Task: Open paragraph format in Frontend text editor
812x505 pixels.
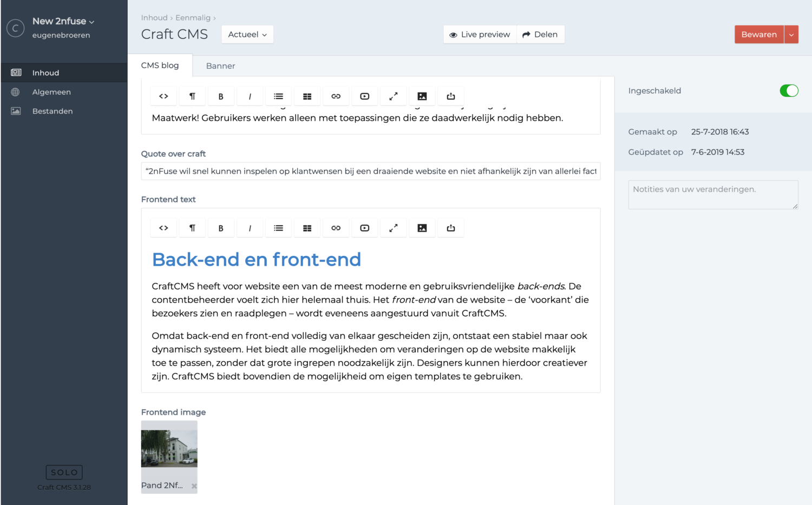Action: tap(192, 228)
